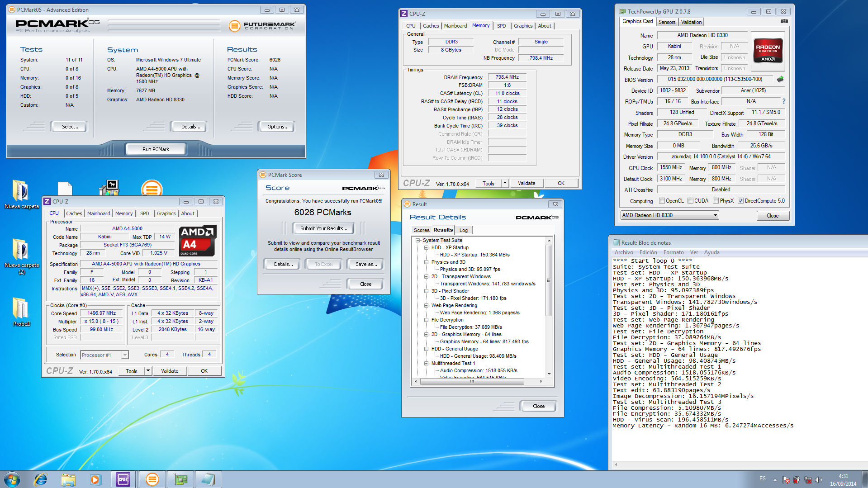868x488 pixels.
Task: Click the AMD A4 logo in CPU-Z
Action: (x=197, y=241)
